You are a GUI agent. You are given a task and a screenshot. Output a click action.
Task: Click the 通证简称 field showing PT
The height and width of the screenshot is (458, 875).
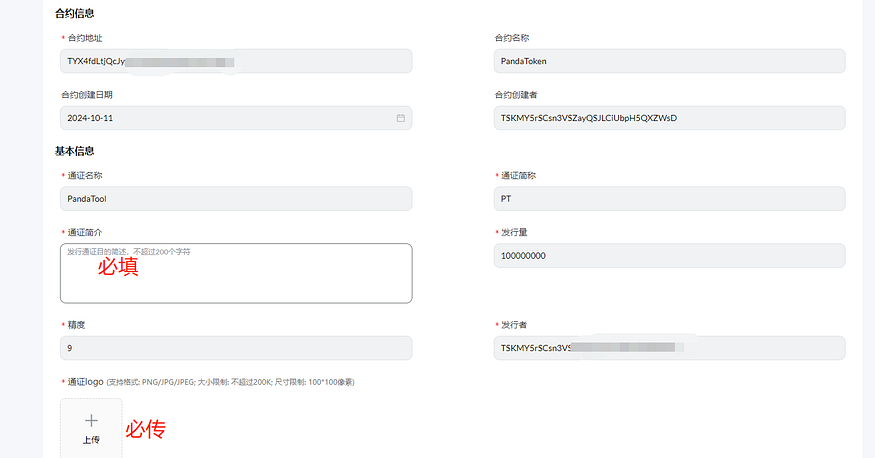[670, 199]
